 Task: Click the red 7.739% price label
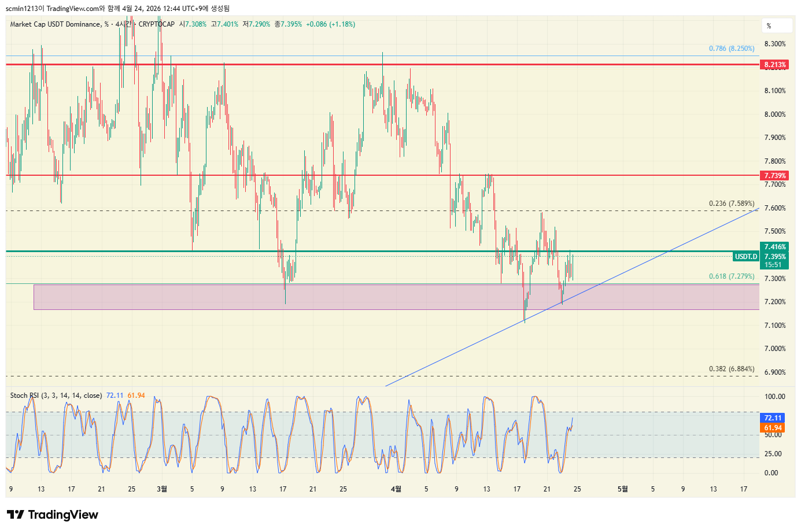click(774, 176)
